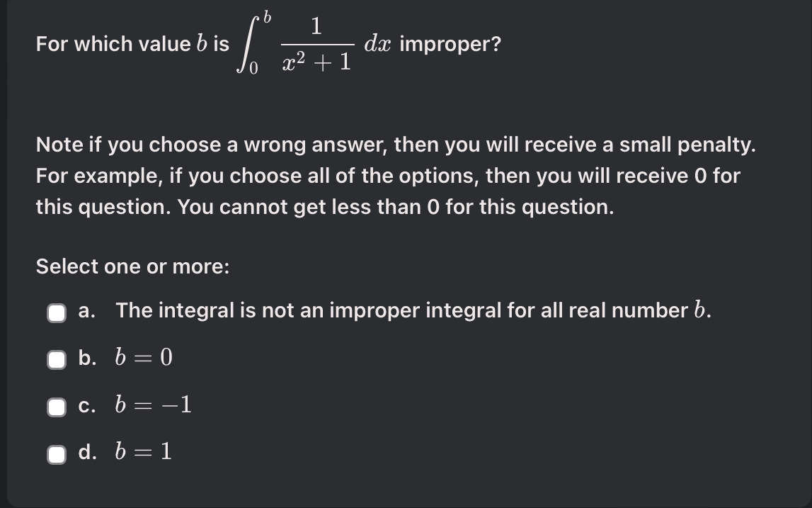
Task: Check option a stating integral is not improper
Action: (x=55, y=312)
